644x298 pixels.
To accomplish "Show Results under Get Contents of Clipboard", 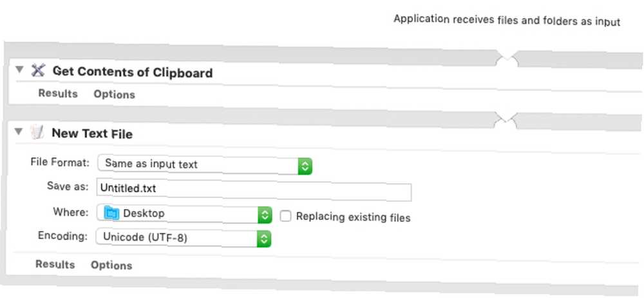I will click(x=58, y=94).
